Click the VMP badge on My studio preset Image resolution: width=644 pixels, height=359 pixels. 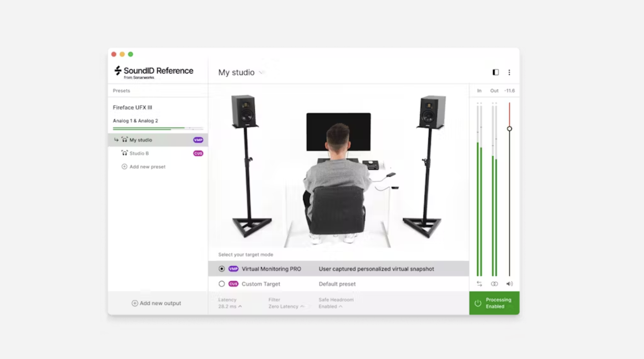(x=198, y=140)
